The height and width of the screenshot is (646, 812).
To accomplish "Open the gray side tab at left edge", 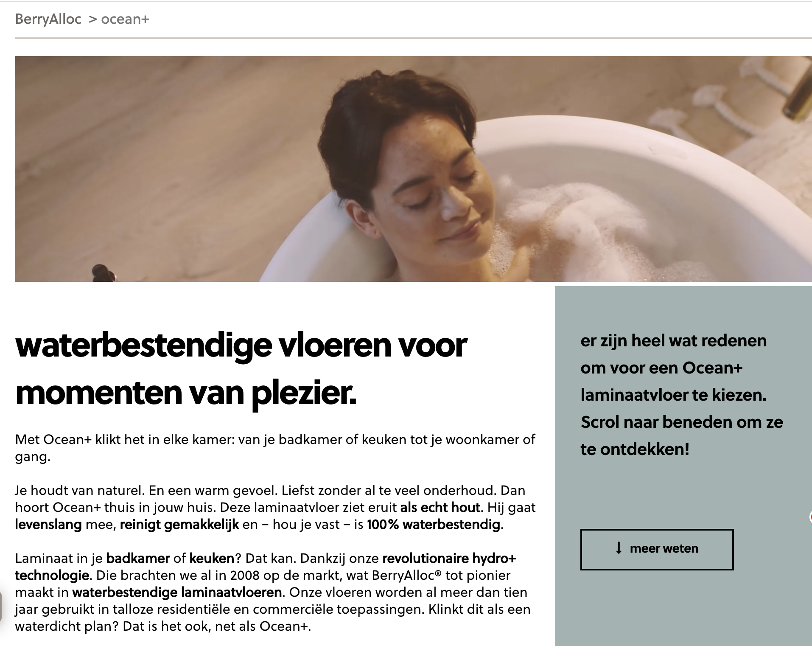I will pos(1,607).
